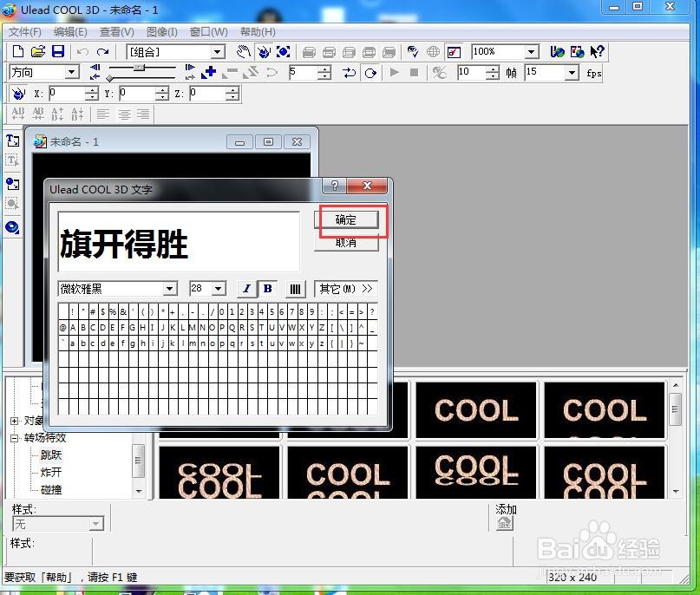Pick the @ character in the symbol grid

pyautogui.click(x=63, y=328)
